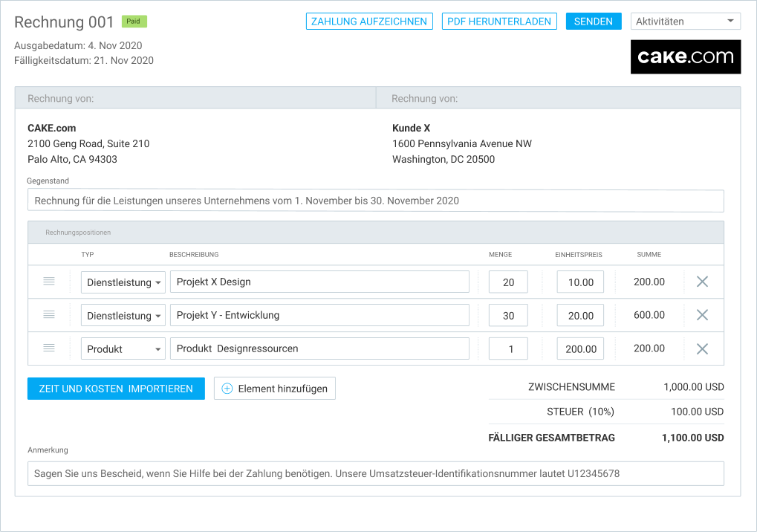757x532 pixels.
Task: Click unit price field showing 20.00
Action: click(x=580, y=316)
